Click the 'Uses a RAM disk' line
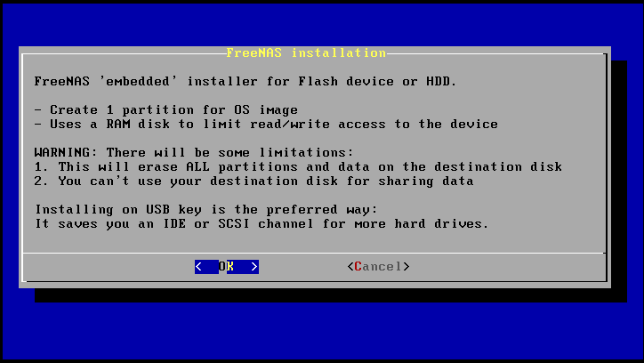644x363 pixels. pos(266,124)
